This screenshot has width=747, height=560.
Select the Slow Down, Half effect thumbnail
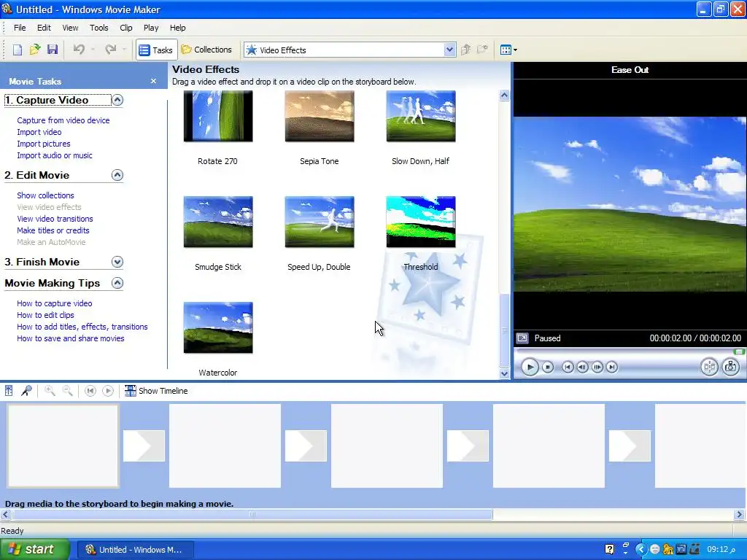421,116
